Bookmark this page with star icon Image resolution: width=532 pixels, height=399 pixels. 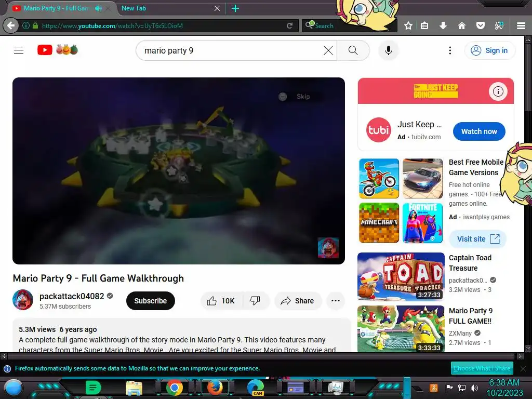click(408, 25)
